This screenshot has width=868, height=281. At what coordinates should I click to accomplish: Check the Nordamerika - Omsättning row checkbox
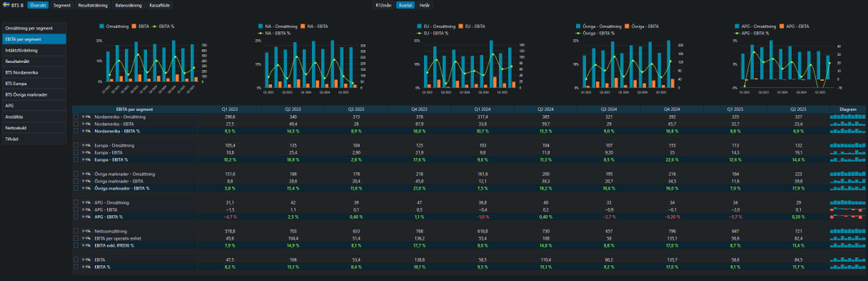tap(76, 116)
